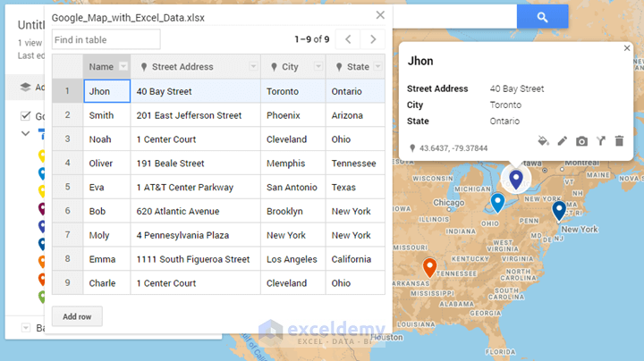The height and width of the screenshot is (361, 644).
Task: Click the Noah name cell
Action: click(106, 139)
